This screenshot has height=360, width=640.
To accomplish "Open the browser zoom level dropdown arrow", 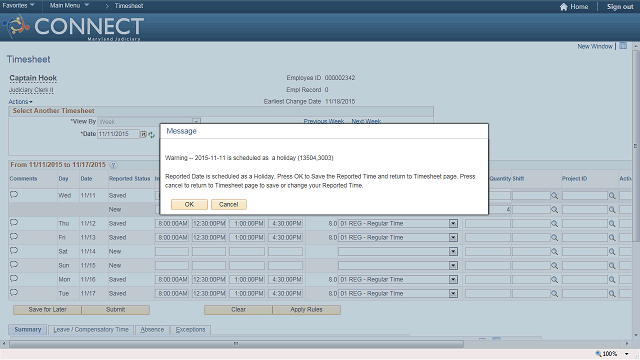I will click(x=627, y=354).
